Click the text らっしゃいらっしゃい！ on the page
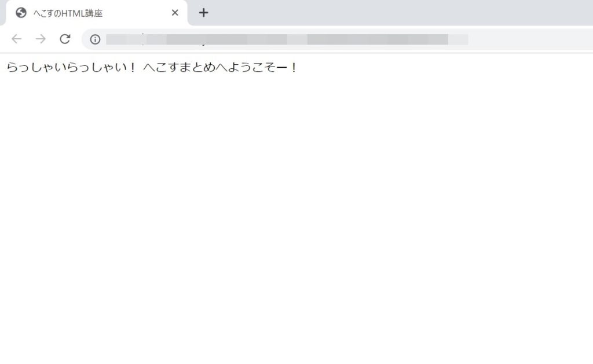 [x=71, y=67]
